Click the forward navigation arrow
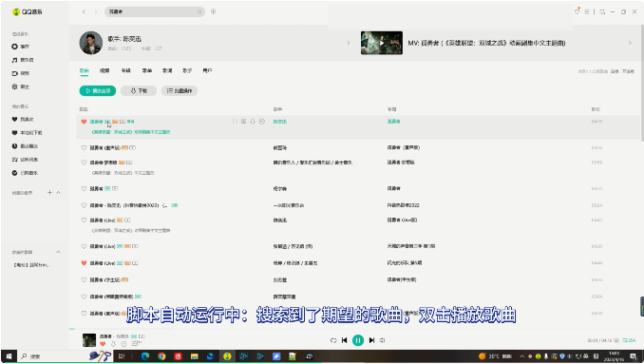 point(96,11)
